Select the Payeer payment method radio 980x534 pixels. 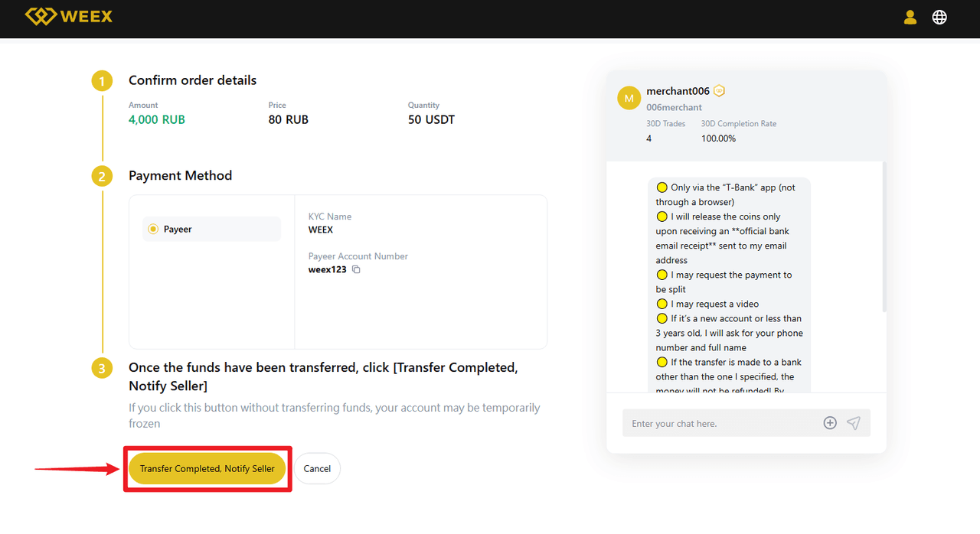[153, 229]
